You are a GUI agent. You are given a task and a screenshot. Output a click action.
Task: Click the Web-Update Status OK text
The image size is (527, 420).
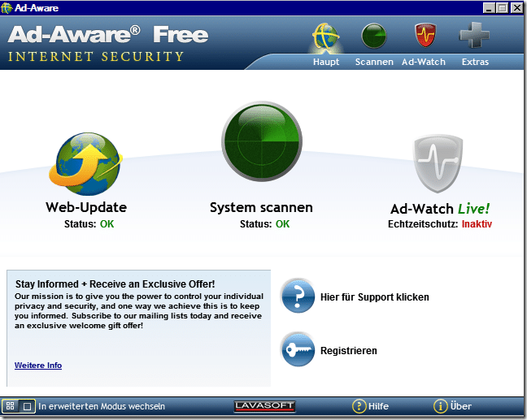tap(89, 224)
